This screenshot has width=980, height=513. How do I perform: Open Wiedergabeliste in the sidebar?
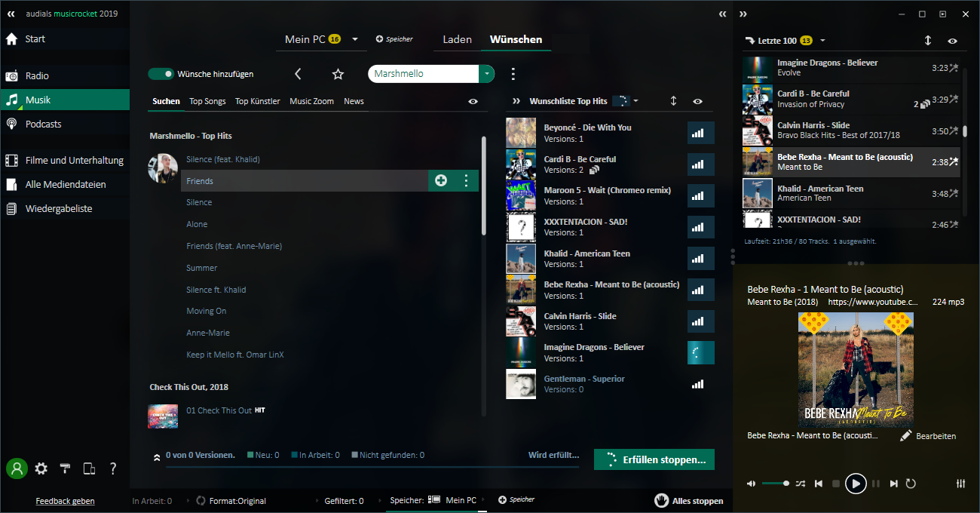(65, 208)
